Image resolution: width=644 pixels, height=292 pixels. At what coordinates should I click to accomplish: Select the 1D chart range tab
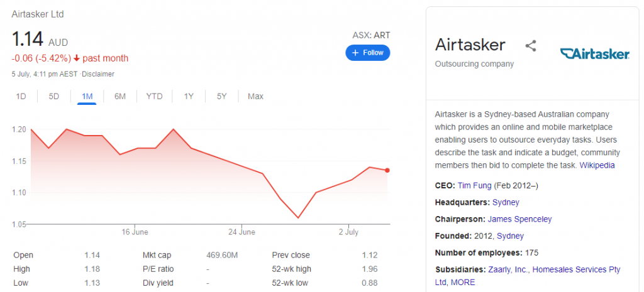pyautogui.click(x=21, y=96)
